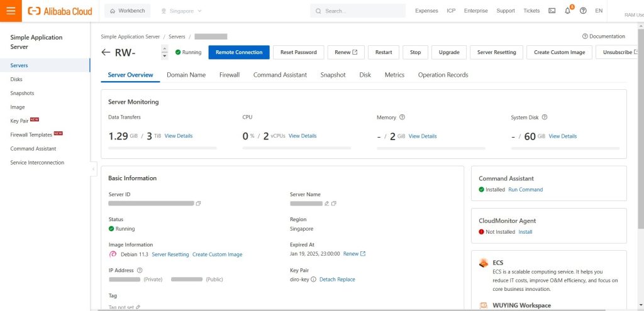Viewport: 644px width, 311px height.
Task: Switch to next server with stepper arrows
Action: [165, 56]
